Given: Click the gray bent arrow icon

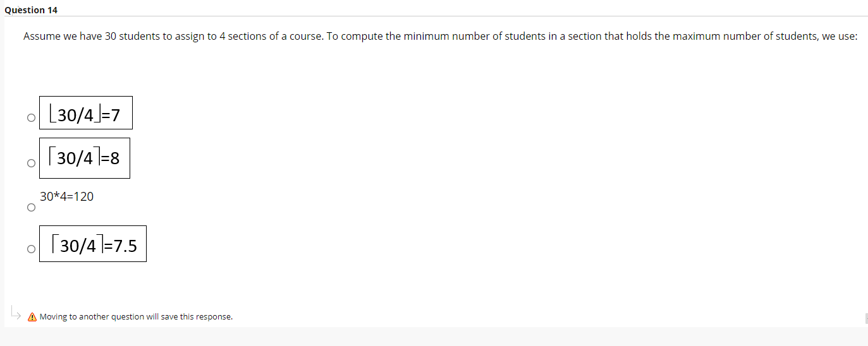Looking at the screenshot, I should [16, 313].
